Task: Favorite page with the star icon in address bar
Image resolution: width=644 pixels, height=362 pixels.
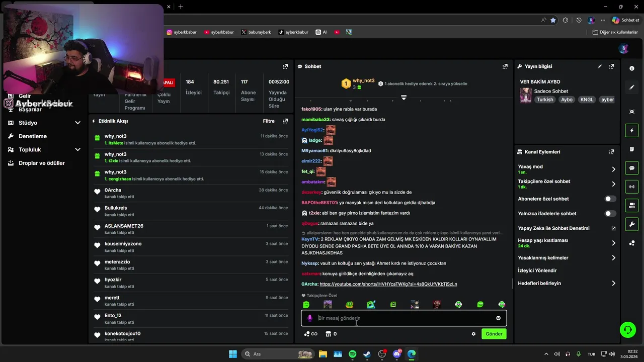Action: [x=553, y=20]
